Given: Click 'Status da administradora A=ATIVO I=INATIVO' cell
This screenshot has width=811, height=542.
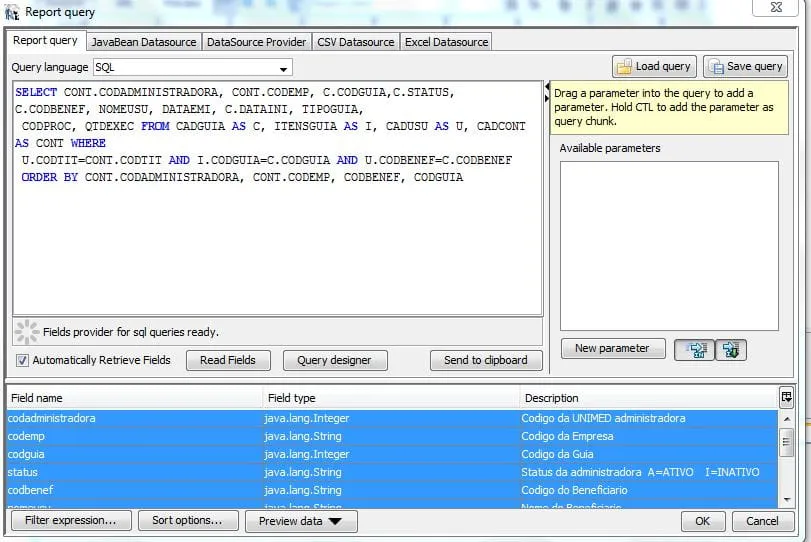Looking at the screenshot, I should [x=640, y=472].
